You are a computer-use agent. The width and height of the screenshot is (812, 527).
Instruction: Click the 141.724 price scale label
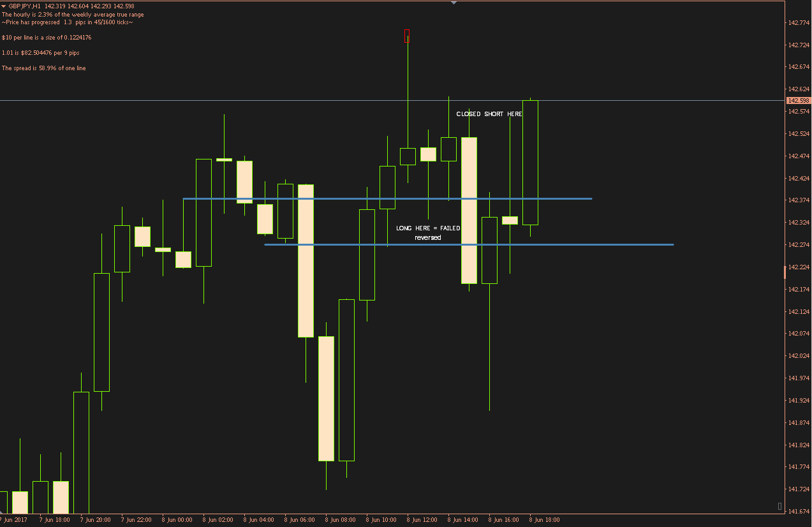[799, 489]
